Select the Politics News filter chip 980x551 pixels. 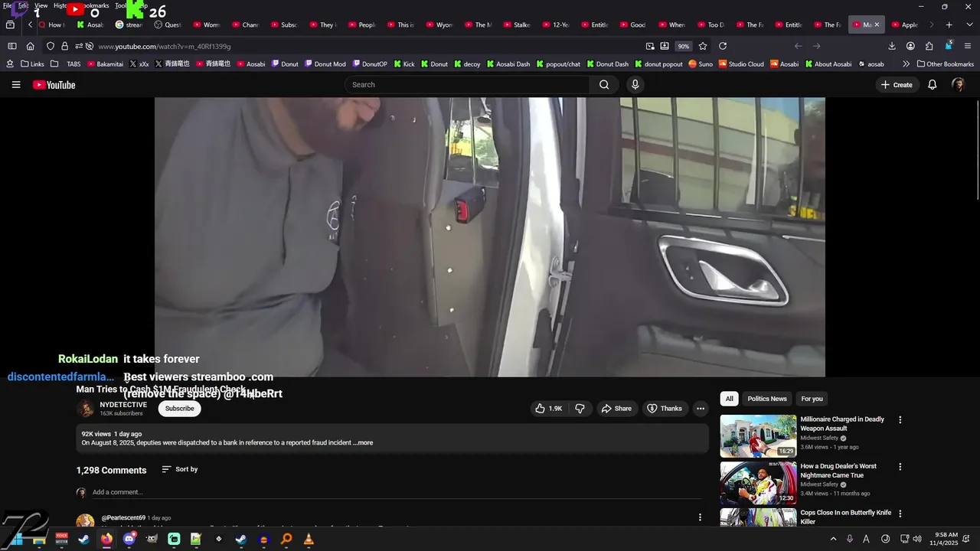pyautogui.click(x=767, y=399)
